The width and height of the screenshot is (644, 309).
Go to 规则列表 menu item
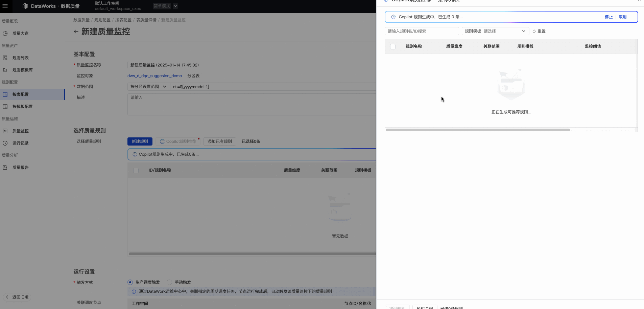click(x=21, y=58)
